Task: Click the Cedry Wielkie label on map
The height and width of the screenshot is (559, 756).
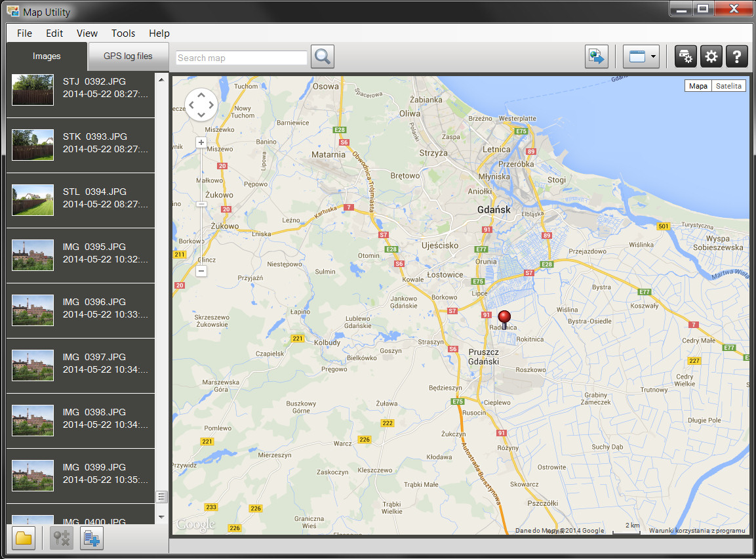Action: coord(685,380)
